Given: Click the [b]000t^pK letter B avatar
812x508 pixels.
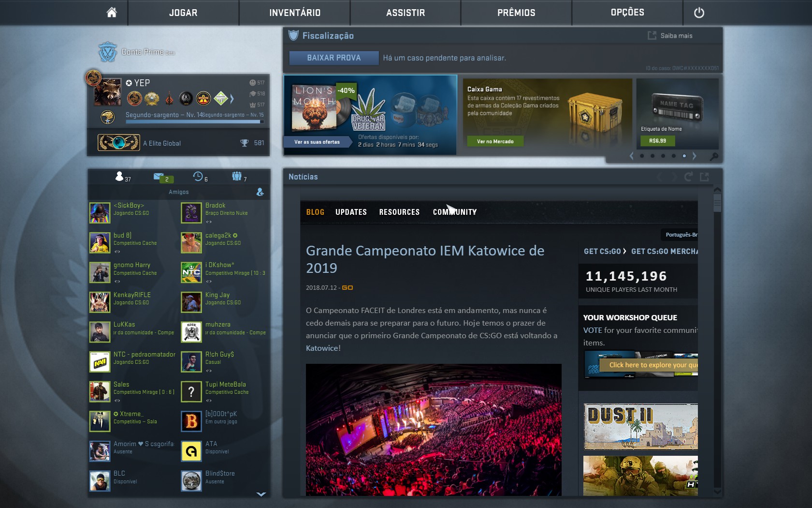Looking at the screenshot, I should point(191,421).
